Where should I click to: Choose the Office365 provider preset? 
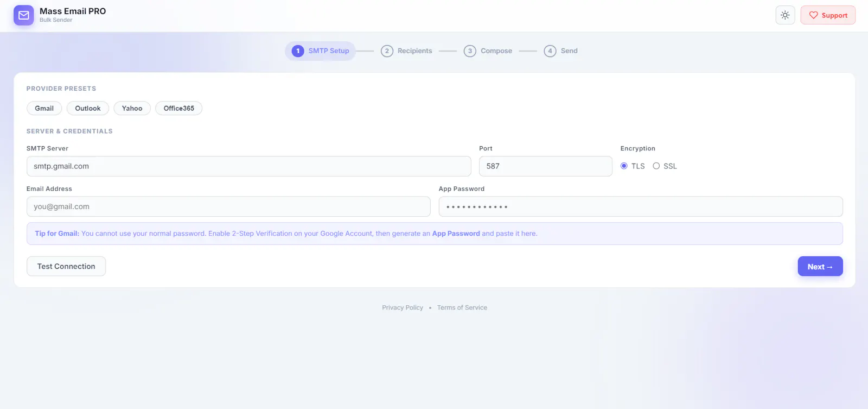pyautogui.click(x=179, y=108)
